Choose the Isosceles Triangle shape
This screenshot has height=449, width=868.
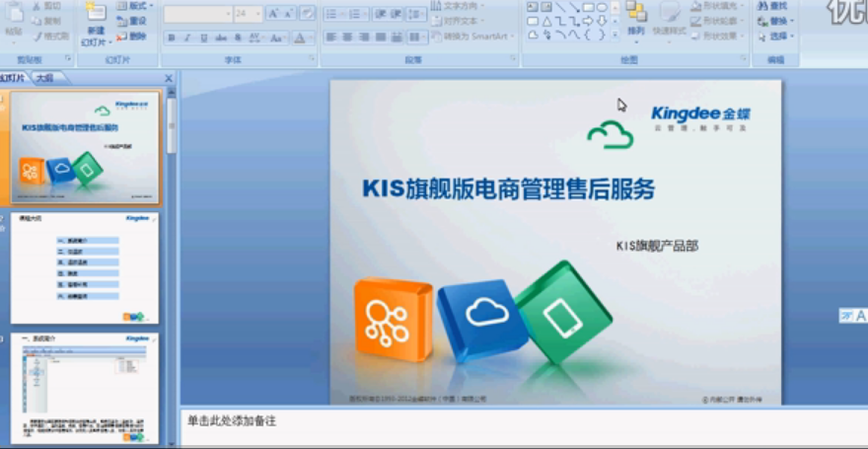click(x=546, y=21)
